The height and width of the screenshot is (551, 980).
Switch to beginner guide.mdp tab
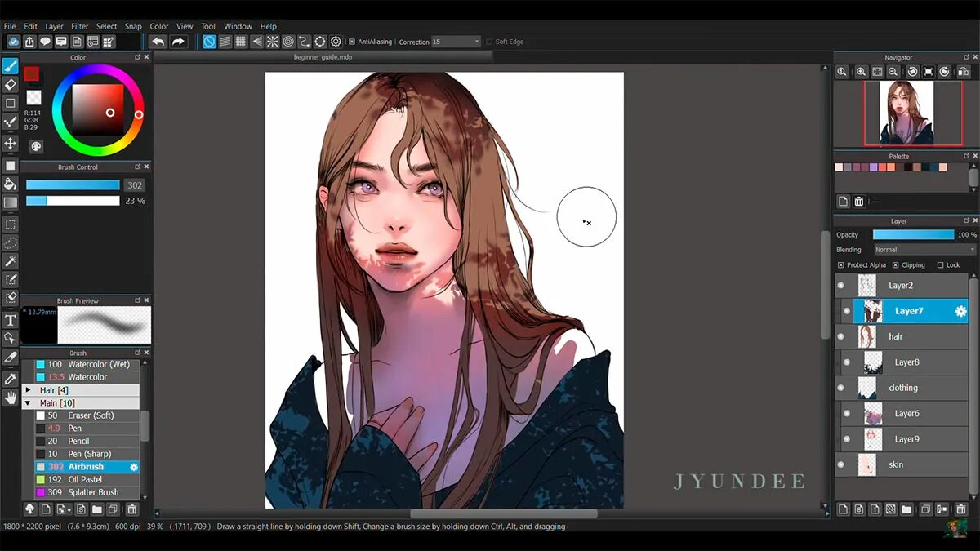pos(323,57)
